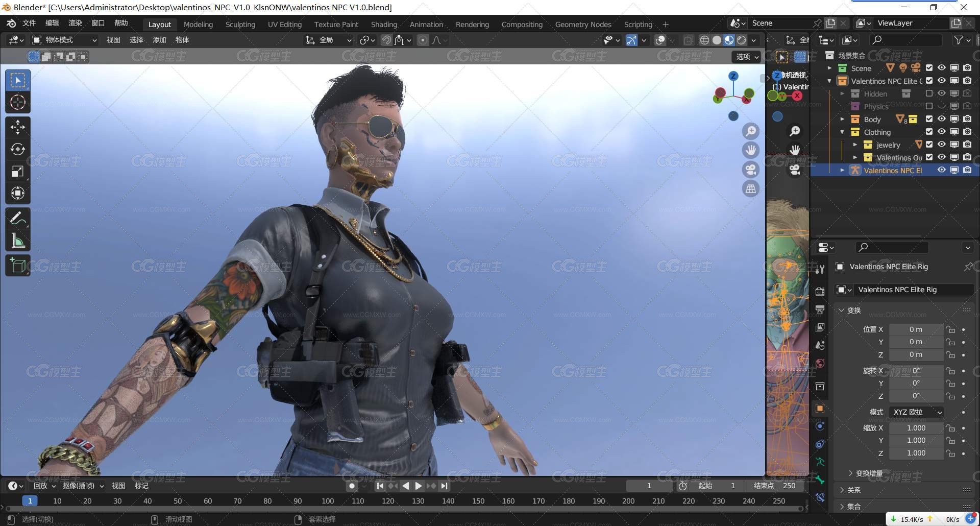The width and height of the screenshot is (980, 526).
Task: Click the Scale X value field 1.000
Action: click(916, 428)
